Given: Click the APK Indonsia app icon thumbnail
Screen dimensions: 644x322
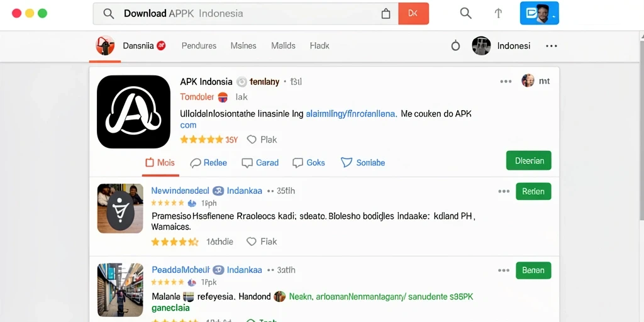Looking at the screenshot, I should tap(133, 112).
